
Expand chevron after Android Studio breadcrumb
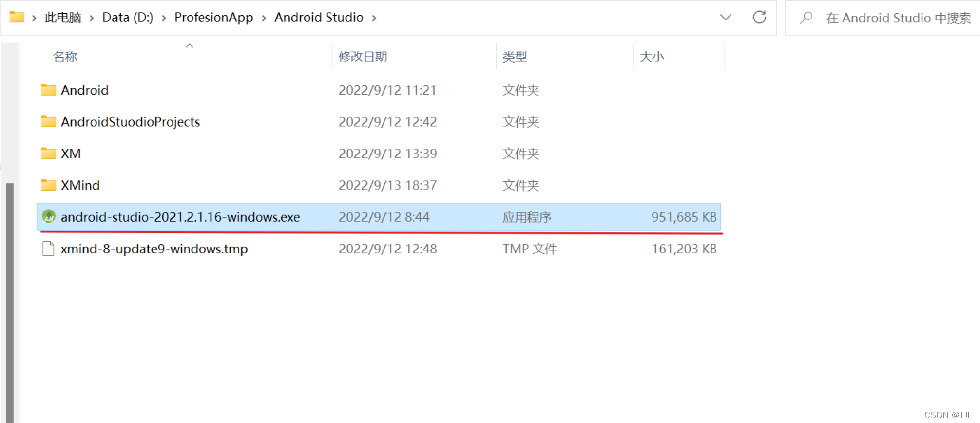tap(374, 19)
